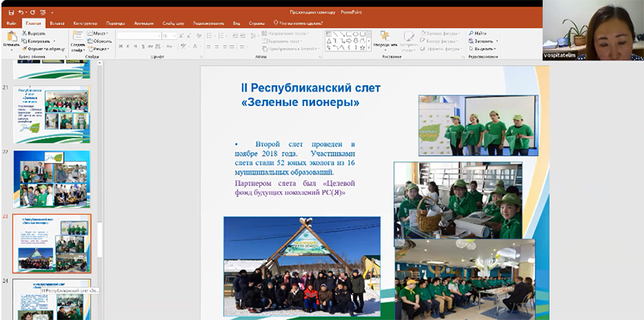Select the oval shape in the shapes gallery
The image size is (644, 320).
coord(355,34)
